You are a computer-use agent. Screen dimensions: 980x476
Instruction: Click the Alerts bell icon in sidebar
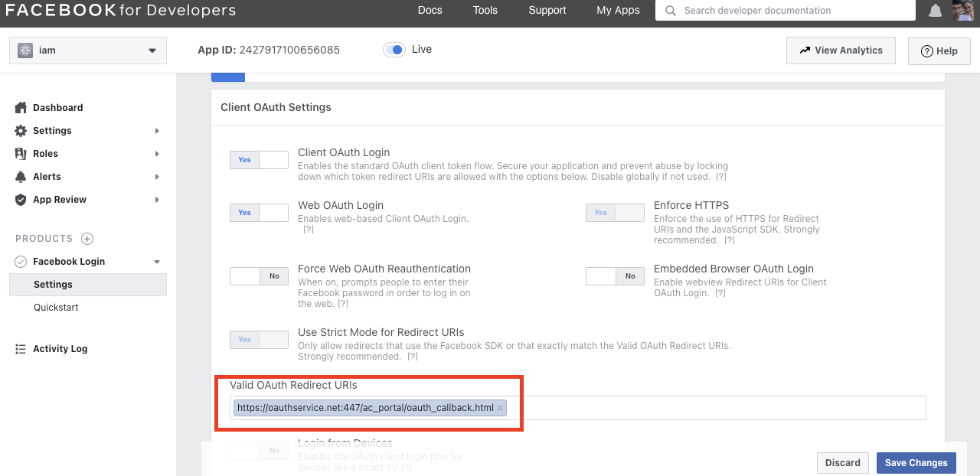coord(21,176)
